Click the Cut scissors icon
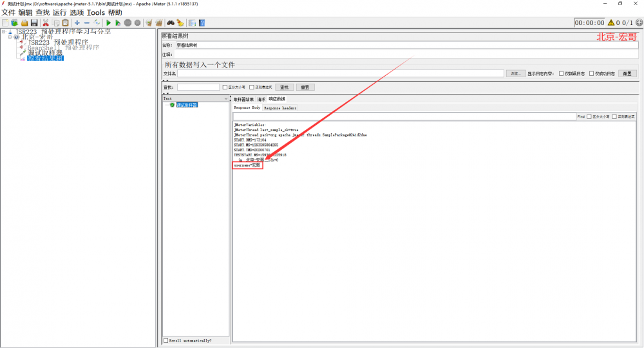 point(46,23)
